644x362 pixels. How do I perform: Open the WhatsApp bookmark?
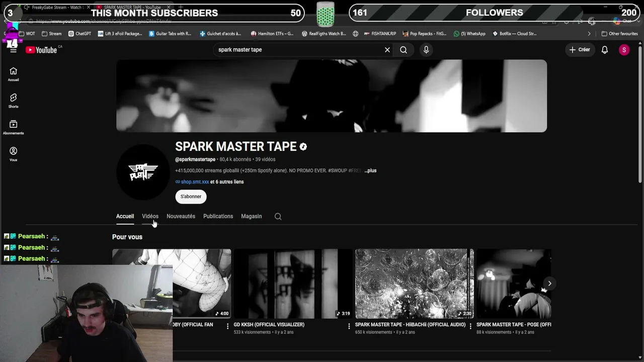click(x=469, y=34)
